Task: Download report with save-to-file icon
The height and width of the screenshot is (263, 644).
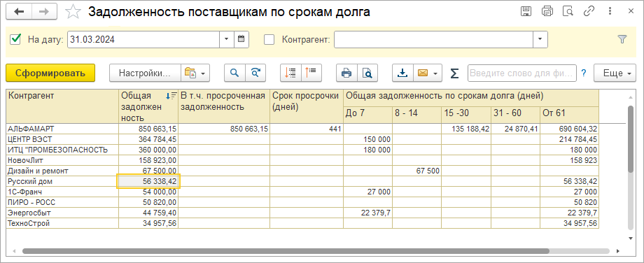Action: coord(403,73)
